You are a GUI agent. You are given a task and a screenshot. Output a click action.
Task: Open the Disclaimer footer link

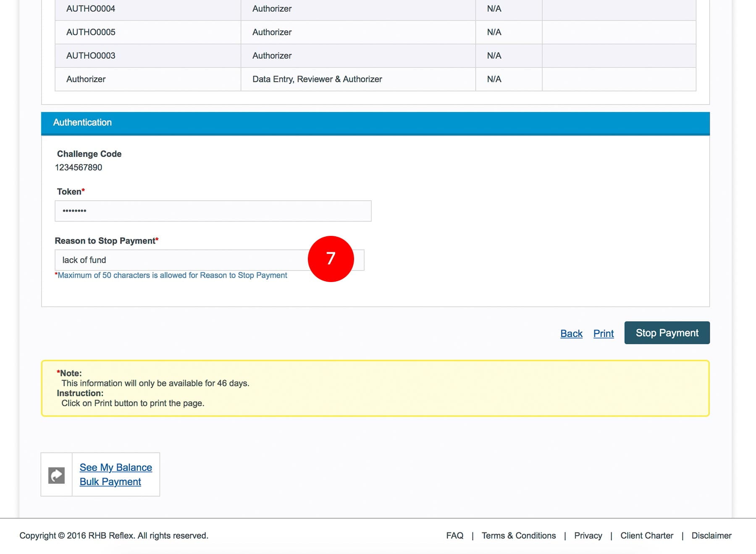711,536
